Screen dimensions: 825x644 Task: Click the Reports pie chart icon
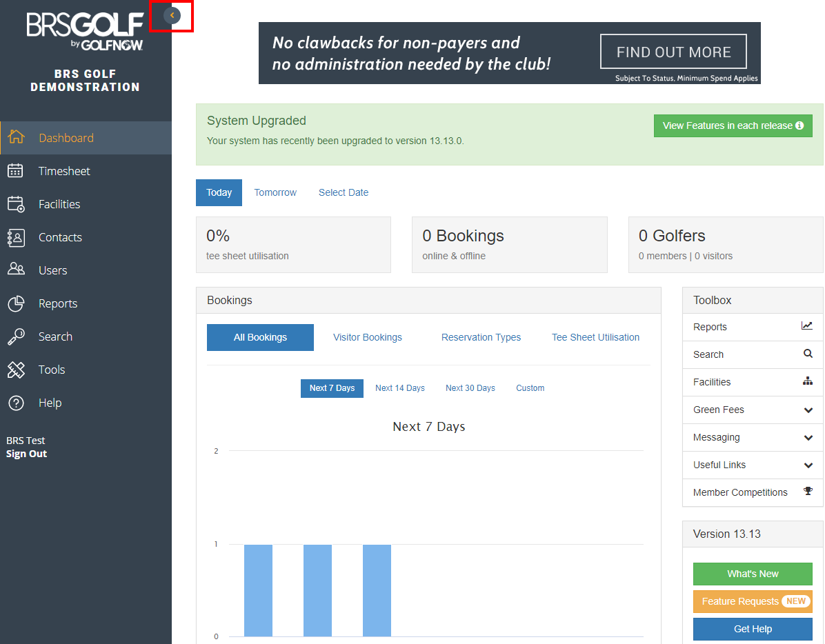point(16,303)
